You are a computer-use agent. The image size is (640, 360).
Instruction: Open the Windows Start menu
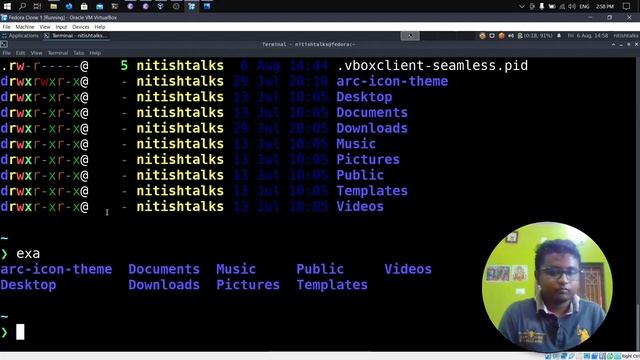(x=7, y=6)
